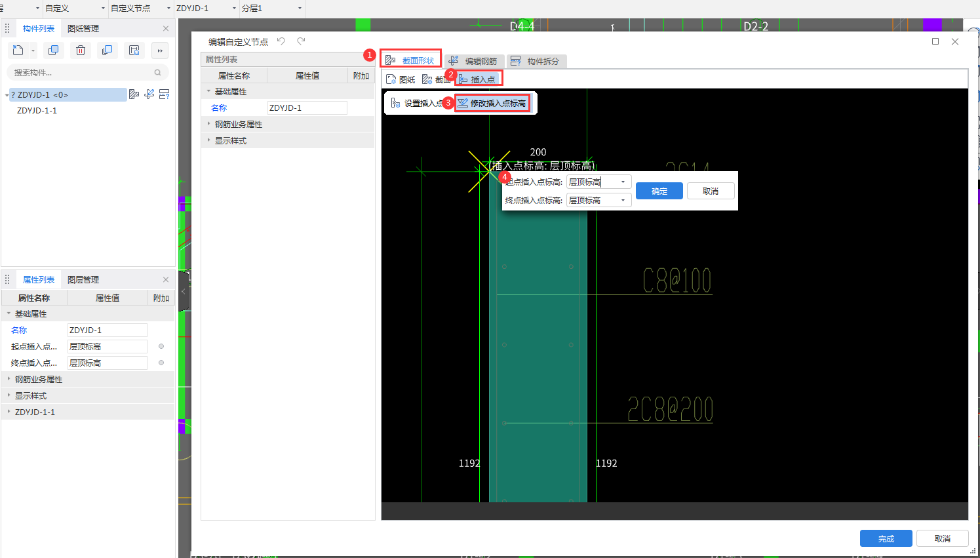
Task: Choose 设置插入点 menu item
Action: [x=417, y=104]
